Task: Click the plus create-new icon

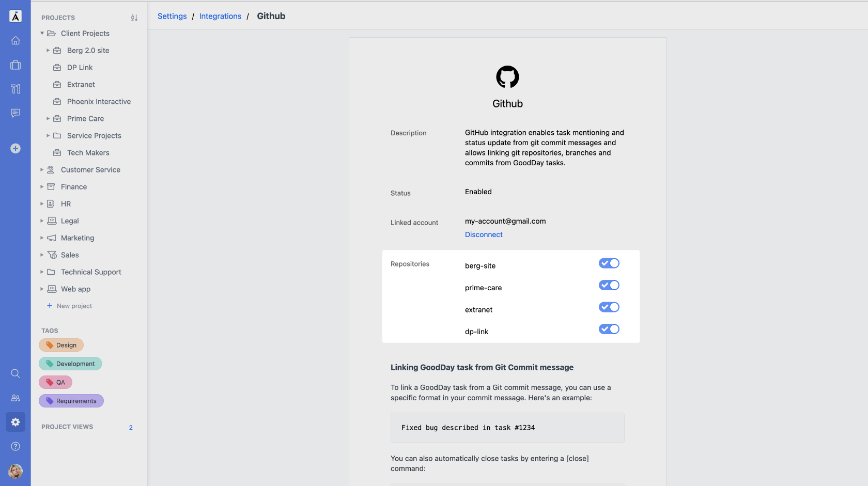Action: coord(16,148)
